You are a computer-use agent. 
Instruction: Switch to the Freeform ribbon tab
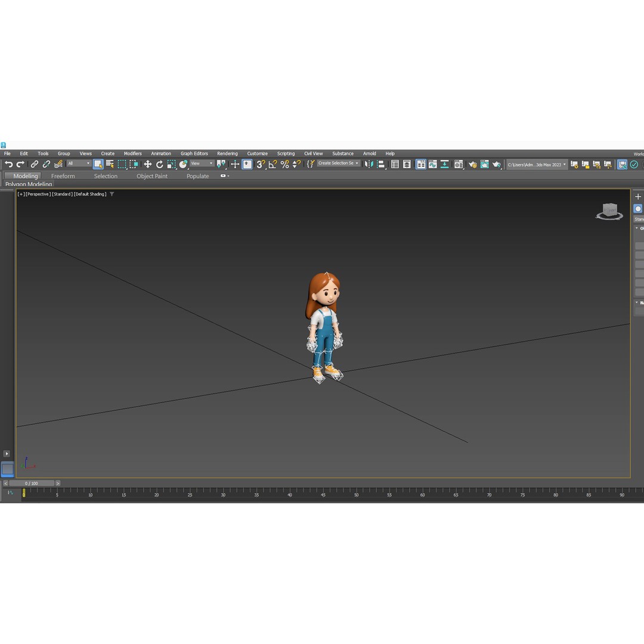click(63, 176)
